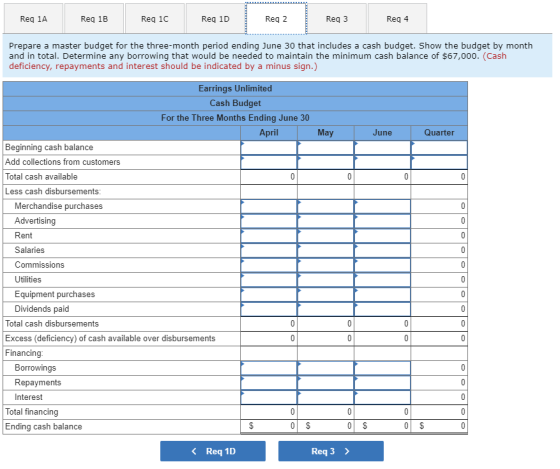Viewport: 560px width, 469px height.
Task: Click April Dividends paid field
Action: (x=269, y=309)
